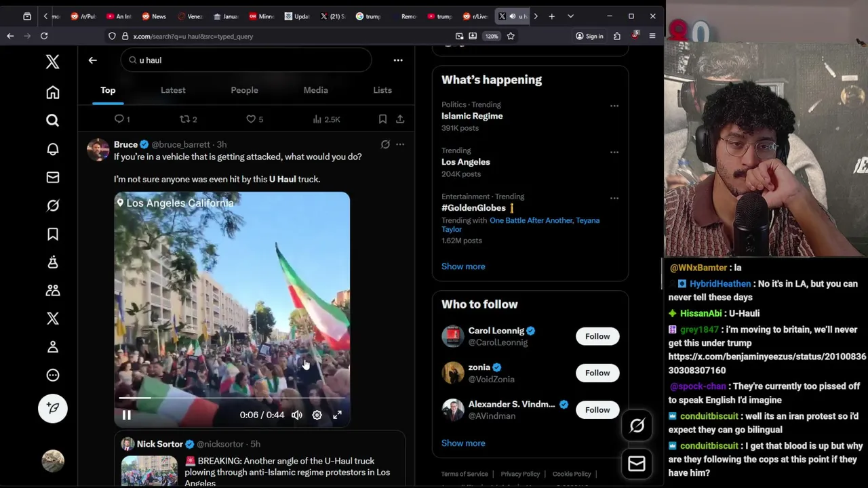Open Grok from the left sidebar
Screen dimensions: 868x488
(x=52, y=205)
